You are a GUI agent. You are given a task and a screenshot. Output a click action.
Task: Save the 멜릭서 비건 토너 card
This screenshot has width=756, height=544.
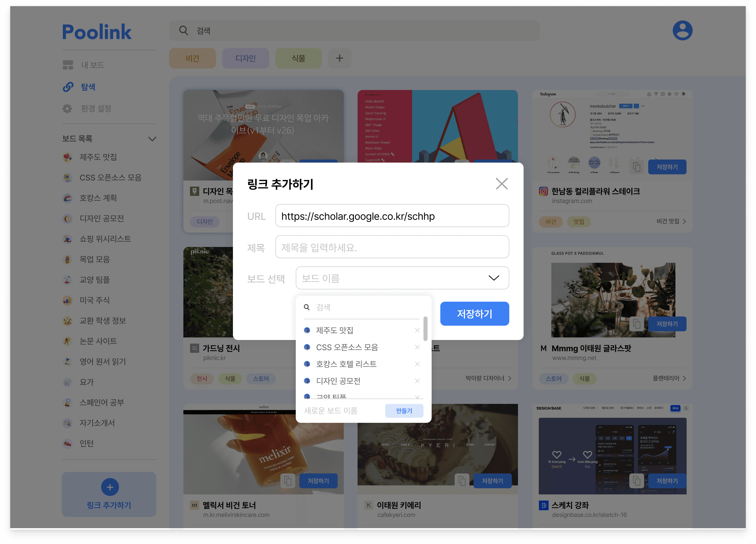(x=318, y=481)
